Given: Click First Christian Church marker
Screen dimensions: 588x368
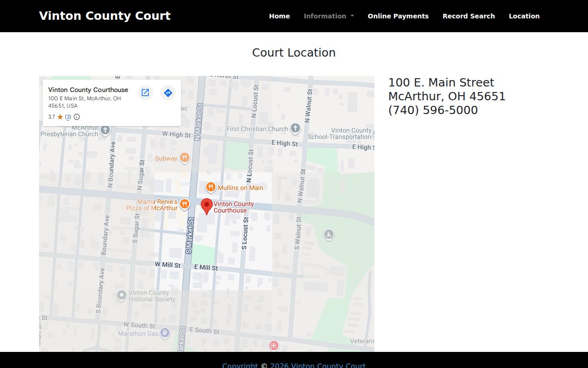Looking at the screenshot, I should pyautogui.click(x=295, y=128).
